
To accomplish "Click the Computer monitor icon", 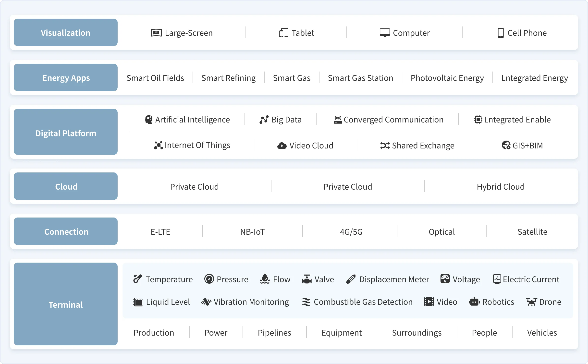I will pyautogui.click(x=385, y=33).
